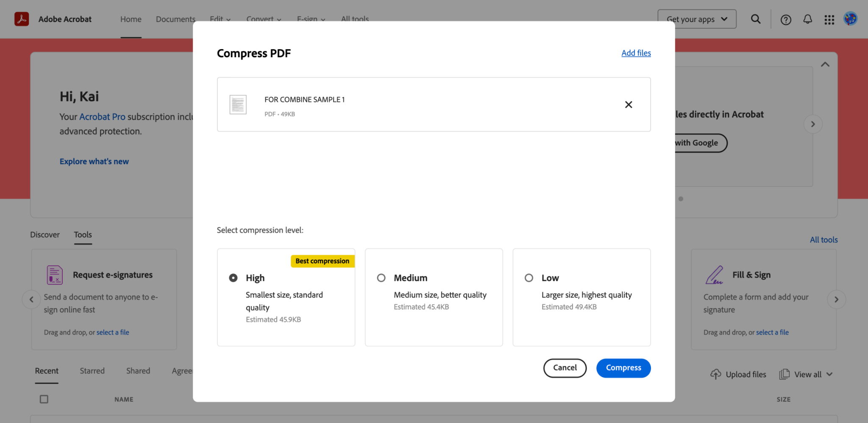Go to the Home tab

(131, 19)
